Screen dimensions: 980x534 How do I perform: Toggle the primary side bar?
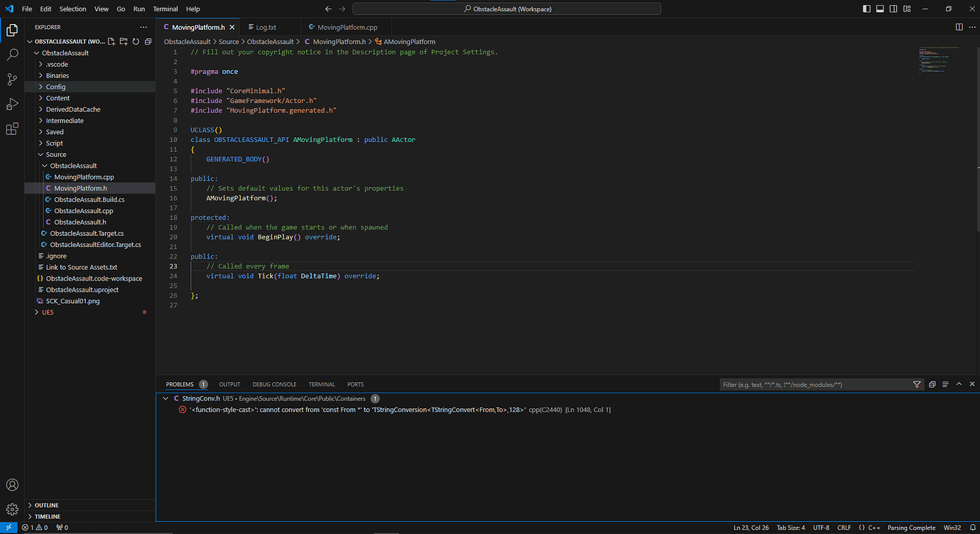pyautogui.click(x=866, y=9)
